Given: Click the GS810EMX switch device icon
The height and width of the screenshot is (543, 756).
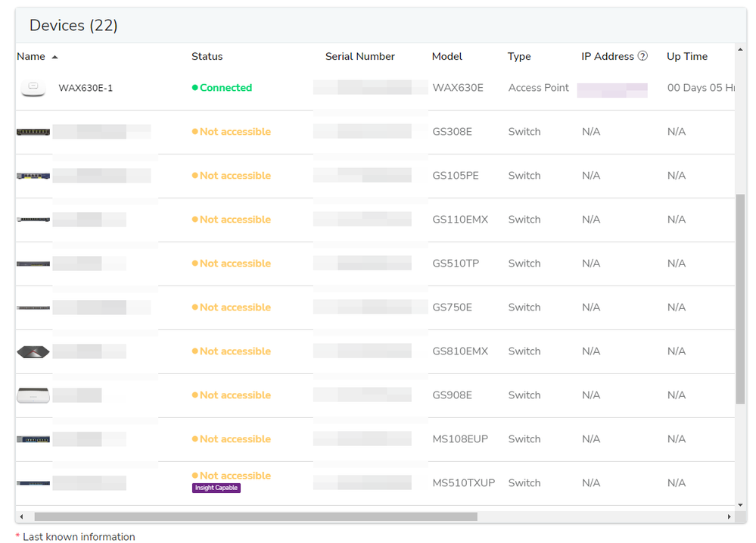Looking at the screenshot, I should (x=33, y=351).
